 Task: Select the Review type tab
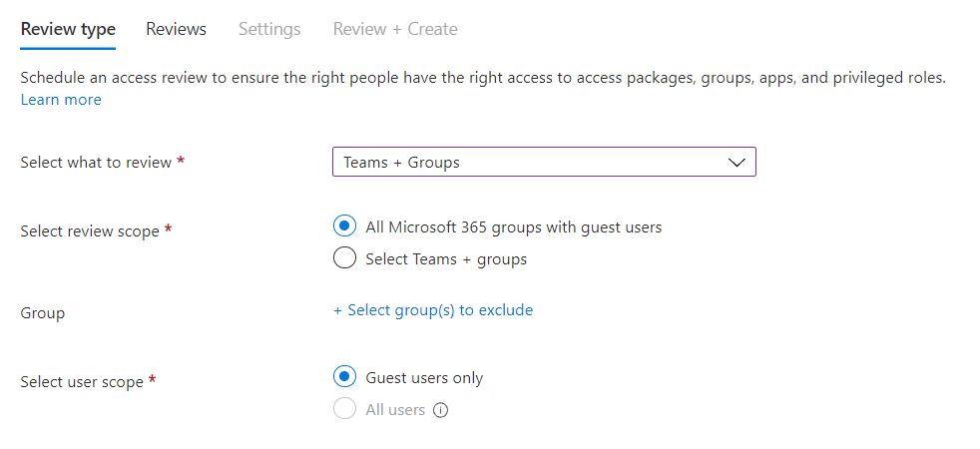pyautogui.click(x=68, y=29)
